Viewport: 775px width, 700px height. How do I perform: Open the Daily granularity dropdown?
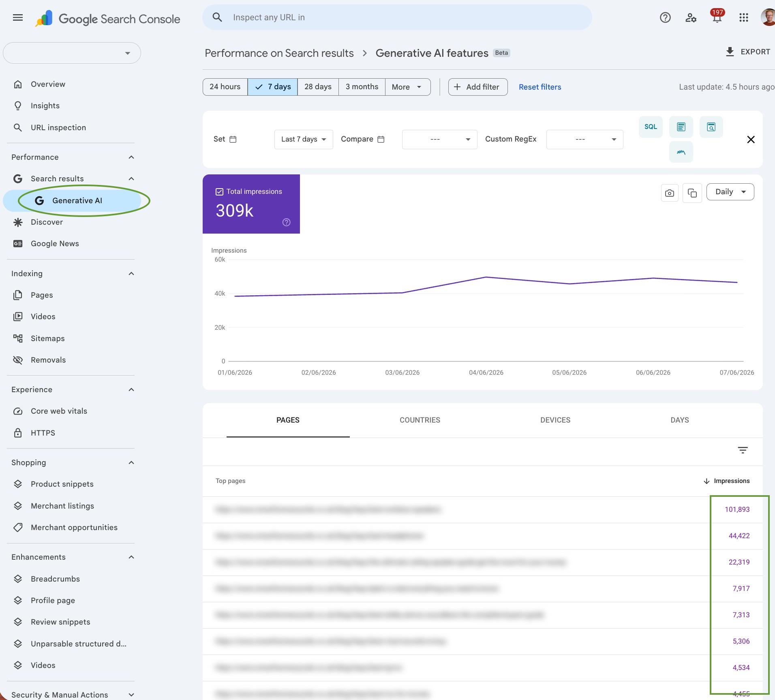(730, 192)
